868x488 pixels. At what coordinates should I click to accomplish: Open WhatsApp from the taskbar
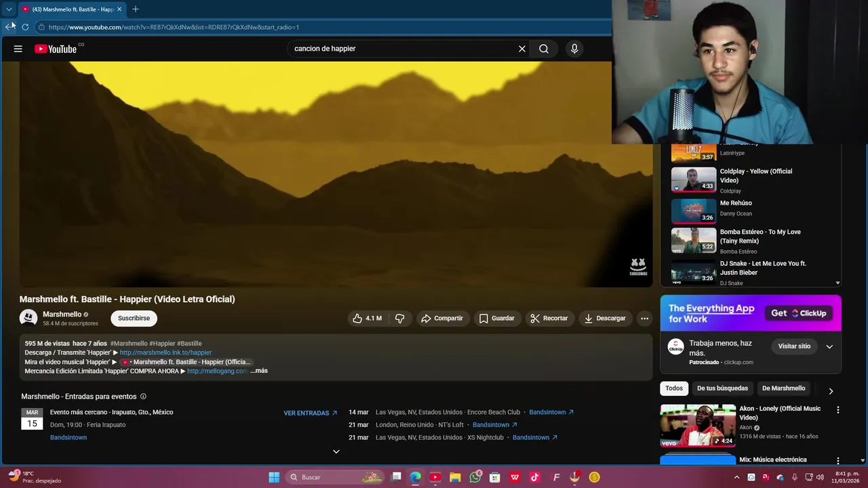coord(475,477)
